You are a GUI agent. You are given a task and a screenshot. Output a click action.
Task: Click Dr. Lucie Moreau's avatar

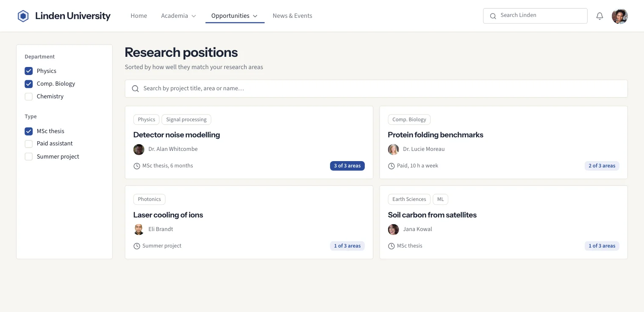point(394,149)
